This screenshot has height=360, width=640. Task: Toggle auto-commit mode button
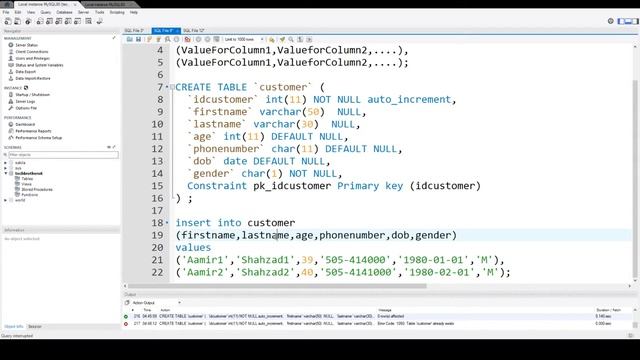[x=216, y=40]
